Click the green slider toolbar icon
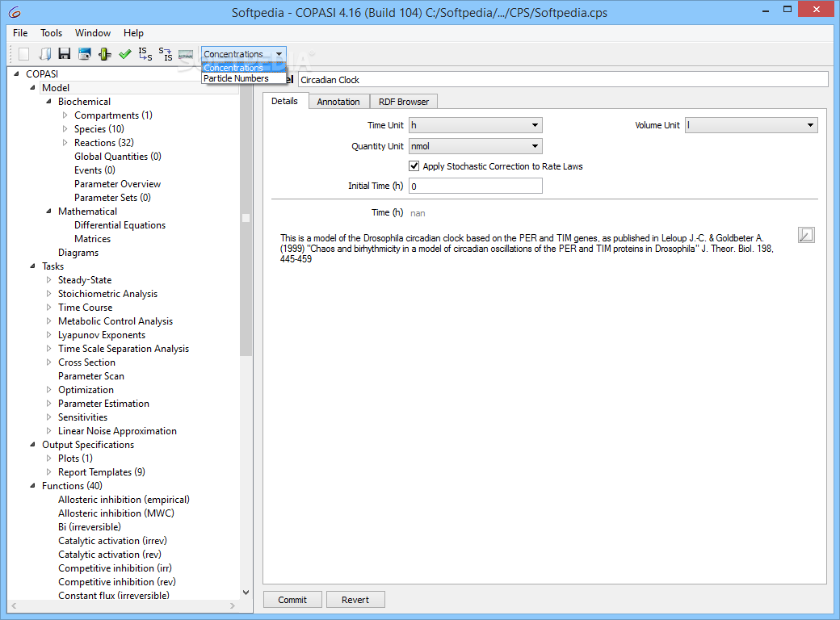The height and width of the screenshot is (620, 840). [x=105, y=54]
